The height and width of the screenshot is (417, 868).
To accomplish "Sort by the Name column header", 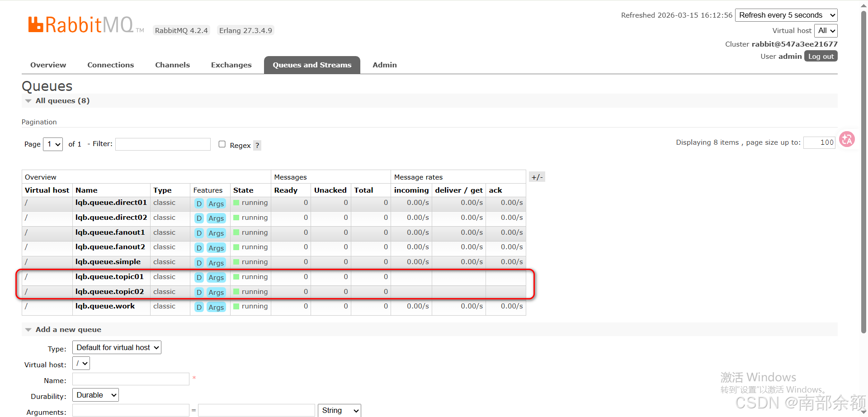I will click(86, 190).
